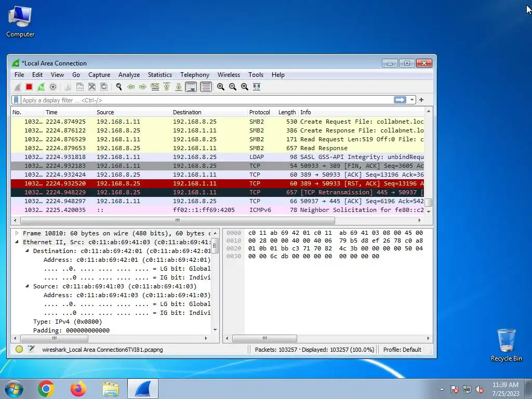The width and height of the screenshot is (532, 399).
Task: Open the Edit menu
Action: (x=37, y=75)
